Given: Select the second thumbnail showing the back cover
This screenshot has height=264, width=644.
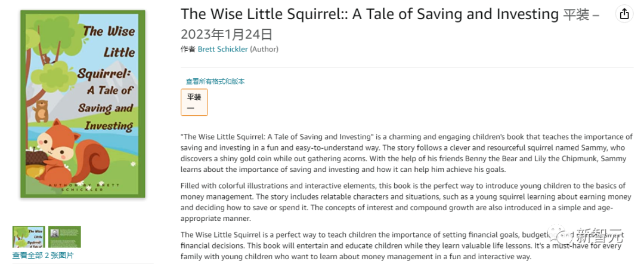Looking at the screenshot, I should [x=64, y=237].
